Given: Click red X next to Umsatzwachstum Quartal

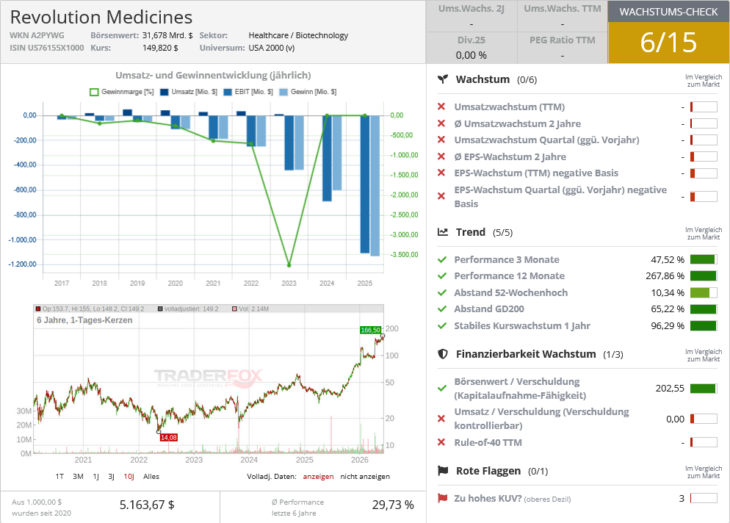Looking at the screenshot, I should pos(441,140).
